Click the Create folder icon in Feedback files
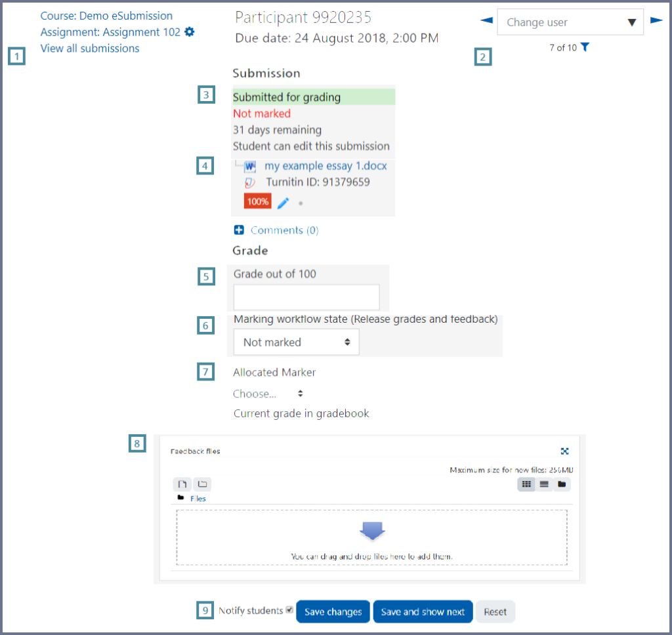 203,483
